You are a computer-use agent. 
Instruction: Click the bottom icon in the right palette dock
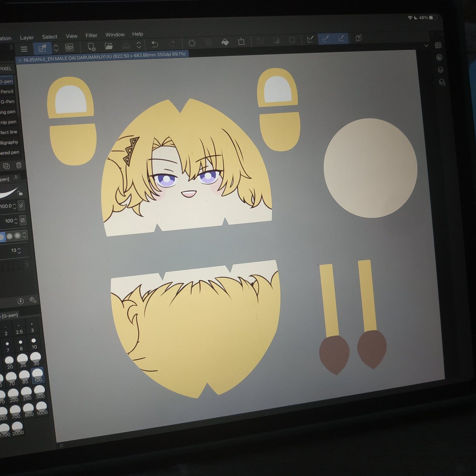[x=442, y=83]
